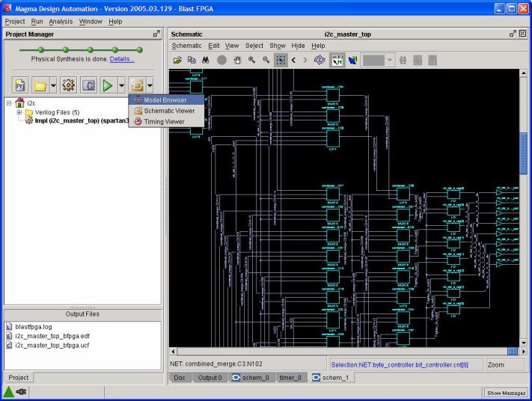532x401 pixels.
Task: Click the blue highlight H icon
Action: (353, 61)
